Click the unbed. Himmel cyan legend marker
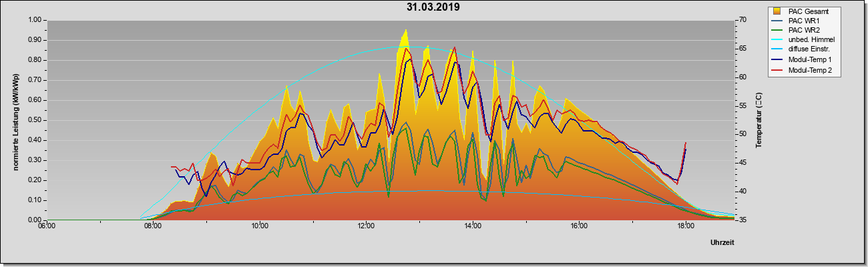The image size is (868, 267). [777, 40]
